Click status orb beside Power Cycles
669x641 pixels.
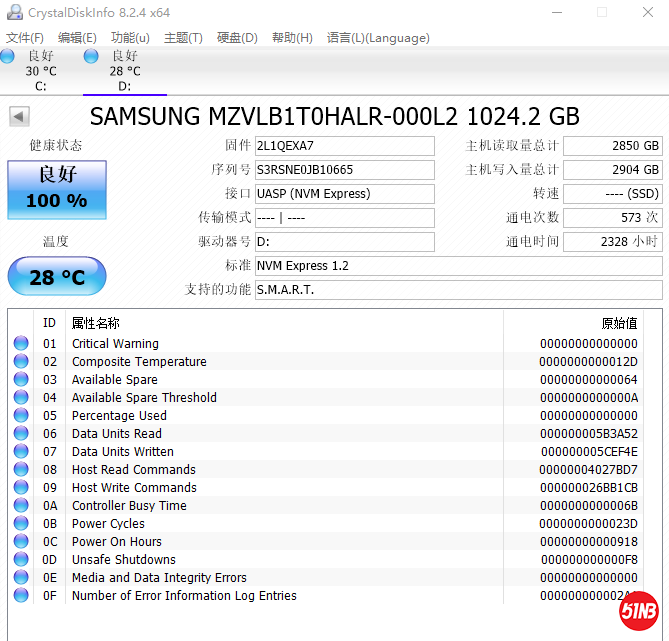21,524
